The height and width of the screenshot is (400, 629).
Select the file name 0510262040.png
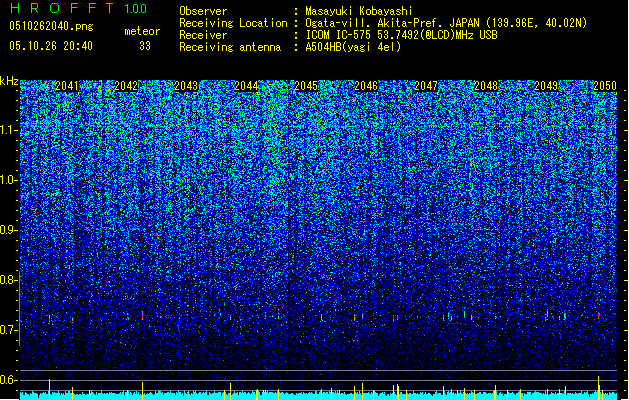pos(51,26)
